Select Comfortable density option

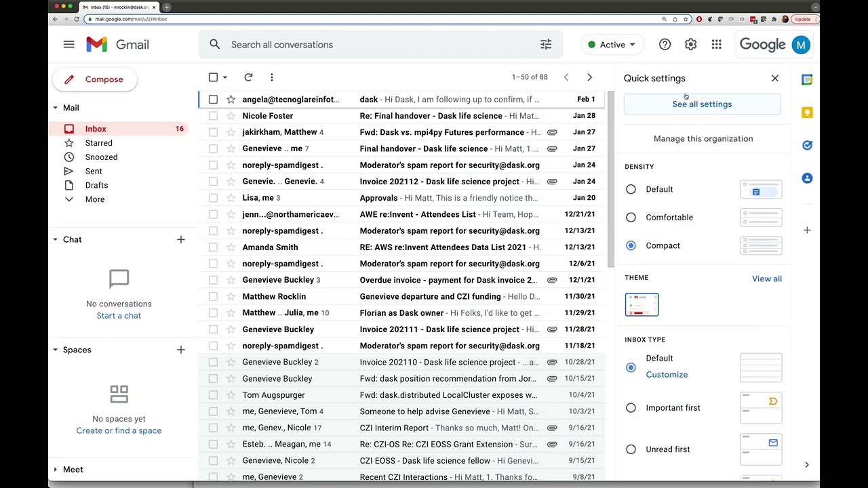[631, 218]
